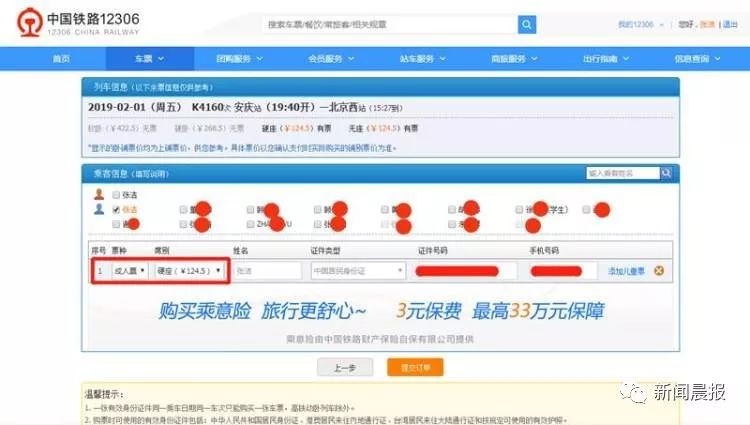Image resolution: width=750 pixels, height=425 pixels.
Task: Remove passenger row 1 with the orange X icon
Action: (x=659, y=271)
